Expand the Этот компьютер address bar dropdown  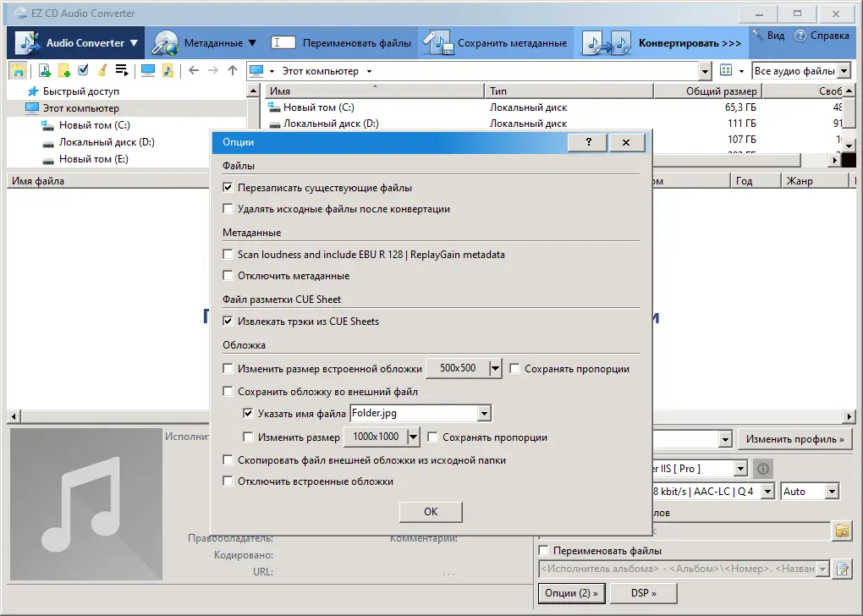(706, 71)
